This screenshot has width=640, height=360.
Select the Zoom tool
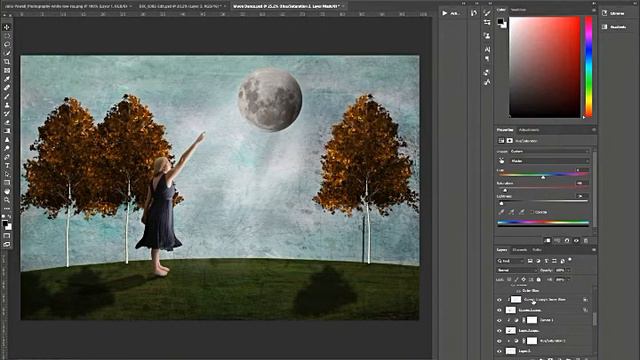click(x=7, y=200)
